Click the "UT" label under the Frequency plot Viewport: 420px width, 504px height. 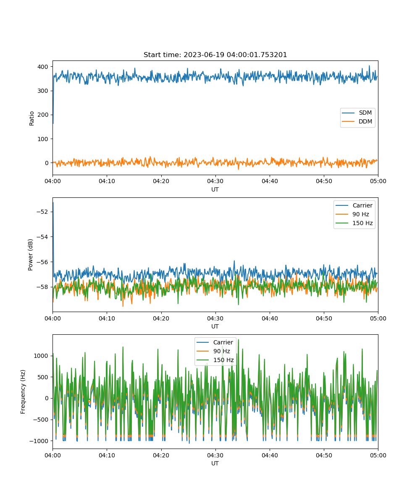click(215, 463)
